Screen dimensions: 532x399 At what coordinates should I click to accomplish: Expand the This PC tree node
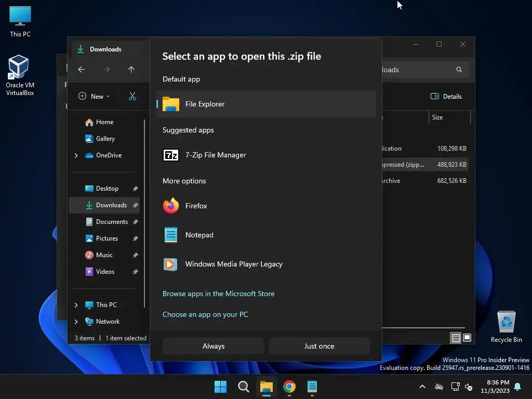[x=76, y=305]
